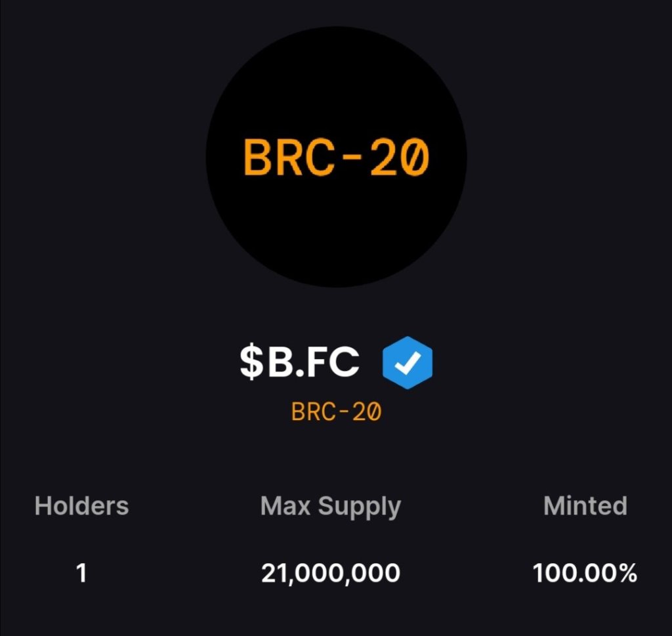The height and width of the screenshot is (636, 672).
Task: Tap the Max Supply statistic heading
Action: coord(330,506)
